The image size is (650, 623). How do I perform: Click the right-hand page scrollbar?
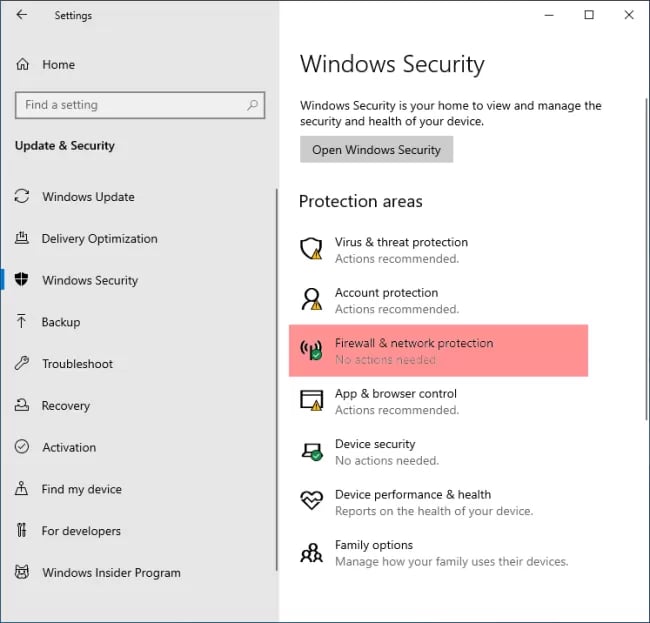[x=647, y=259]
